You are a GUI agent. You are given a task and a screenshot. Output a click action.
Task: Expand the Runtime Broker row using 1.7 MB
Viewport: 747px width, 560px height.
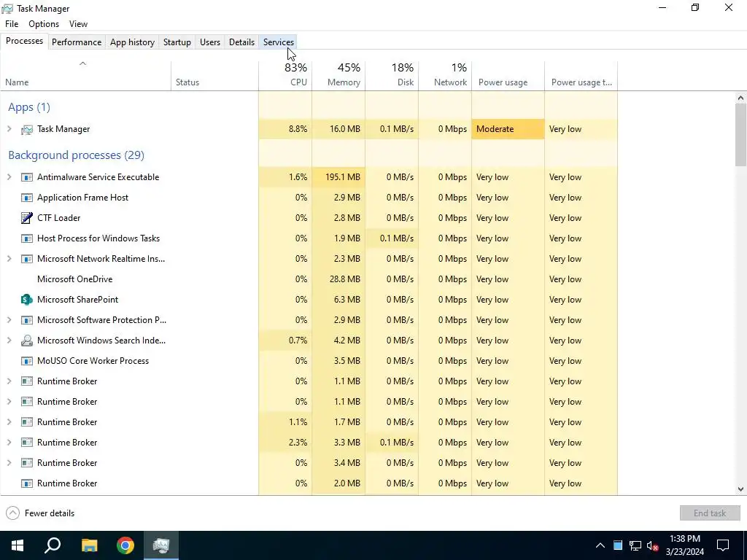9,422
